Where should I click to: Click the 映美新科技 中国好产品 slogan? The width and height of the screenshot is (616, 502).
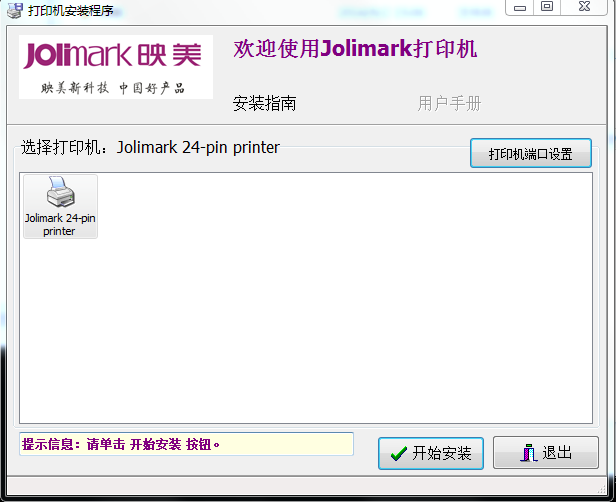113,88
